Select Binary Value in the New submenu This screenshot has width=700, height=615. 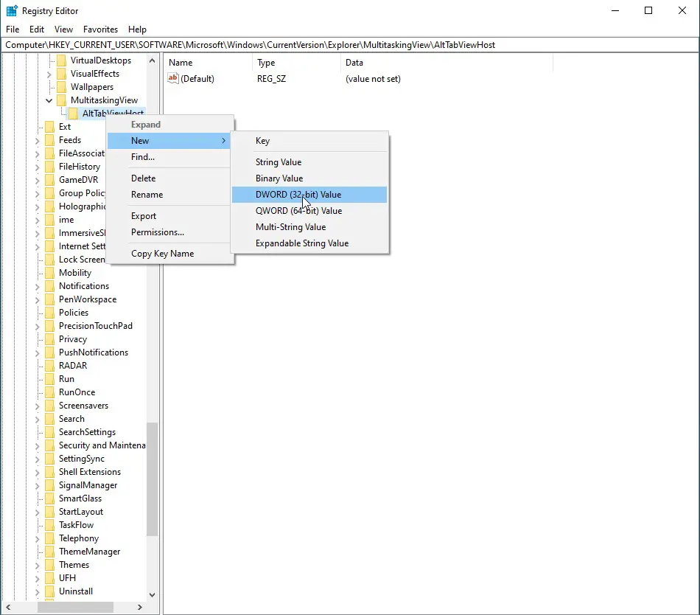tap(309, 178)
